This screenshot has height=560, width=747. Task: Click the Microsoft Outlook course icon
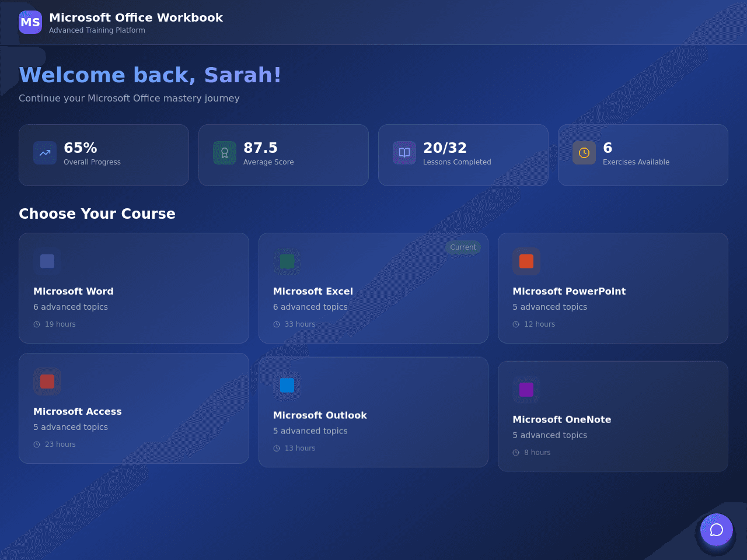tap(287, 386)
